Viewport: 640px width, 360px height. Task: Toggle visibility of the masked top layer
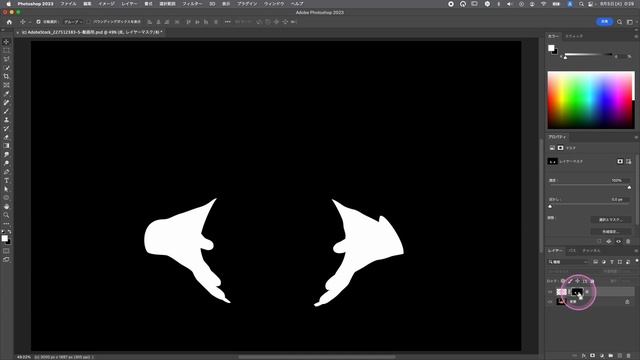(550, 292)
